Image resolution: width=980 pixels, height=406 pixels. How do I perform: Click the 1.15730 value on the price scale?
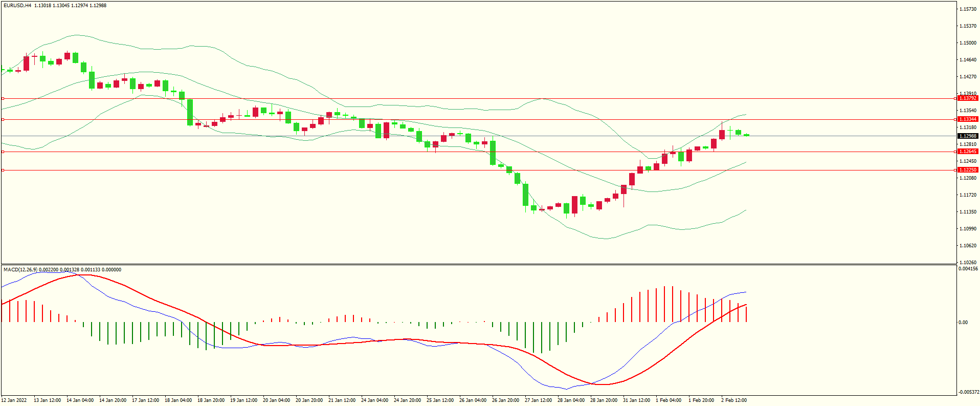(x=967, y=9)
